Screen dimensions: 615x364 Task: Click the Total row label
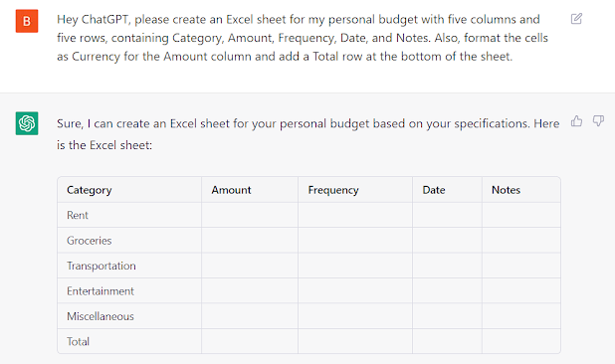(x=78, y=341)
